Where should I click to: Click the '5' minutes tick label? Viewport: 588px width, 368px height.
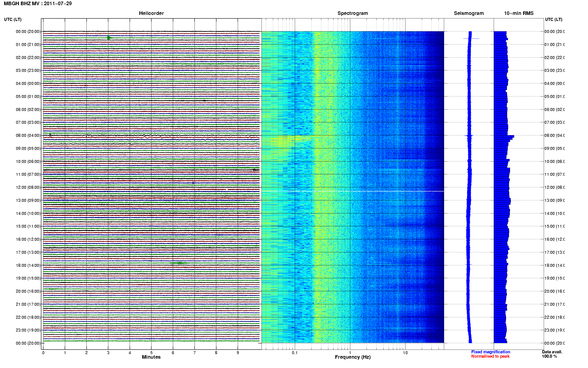tap(151, 353)
